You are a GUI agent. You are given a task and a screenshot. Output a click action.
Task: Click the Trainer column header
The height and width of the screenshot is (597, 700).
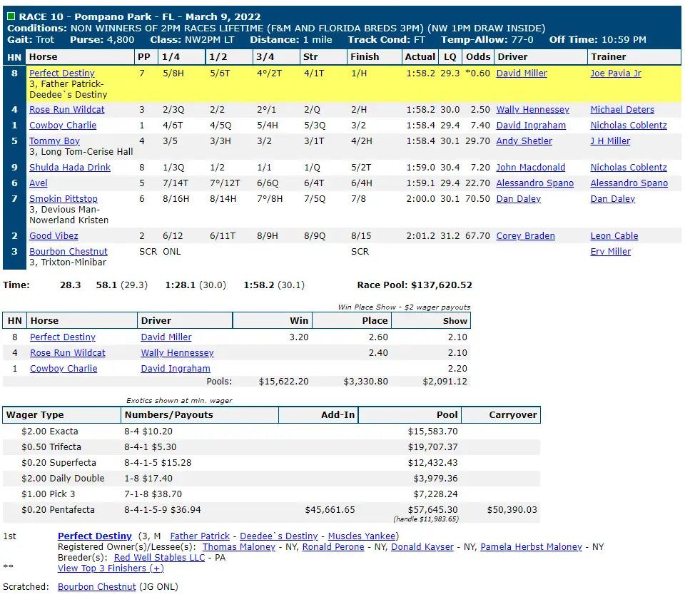click(x=634, y=56)
